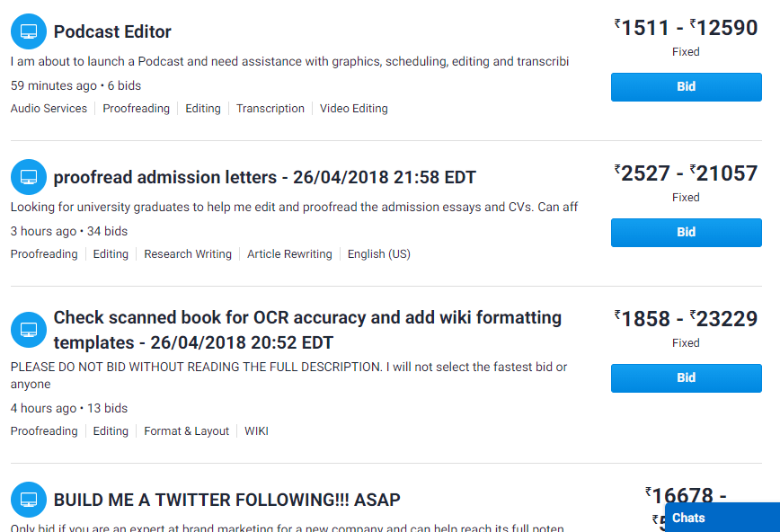Select the English (US) skill tag

(379, 253)
